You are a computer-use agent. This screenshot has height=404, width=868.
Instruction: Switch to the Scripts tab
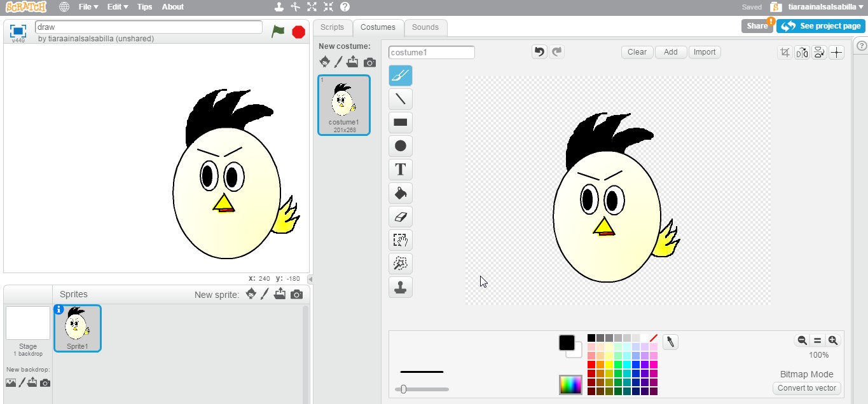coord(332,27)
